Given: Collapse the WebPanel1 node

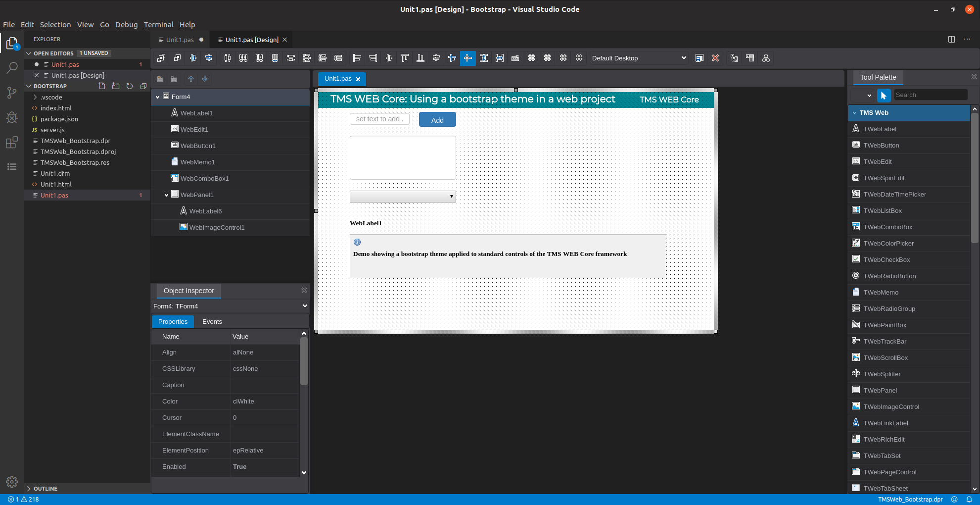Looking at the screenshot, I should click(167, 195).
